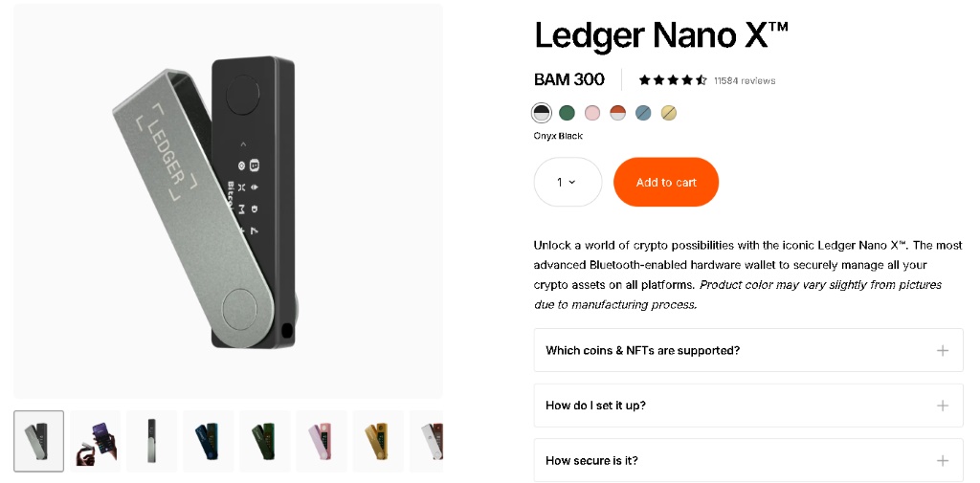The width and height of the screenshot is (980, 483).
Task: Open the quantity dropdown
Action: (567, 182)
